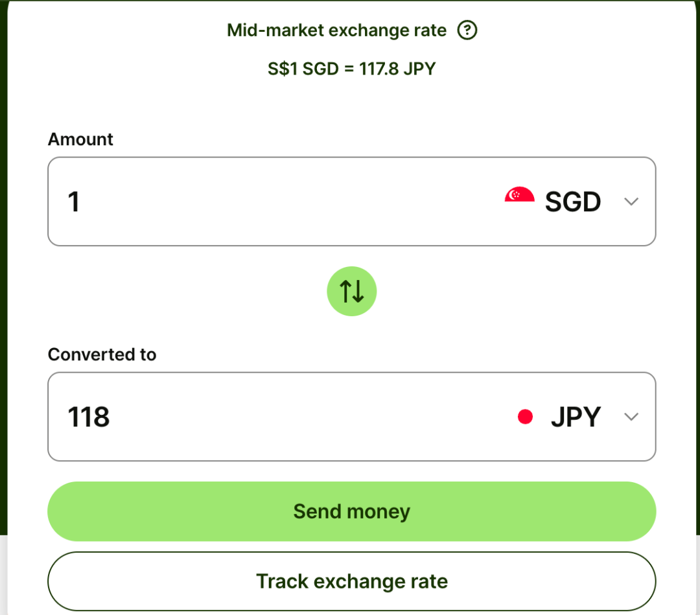Click the JPY currency code
700x615 pixels.
(576, 417)
